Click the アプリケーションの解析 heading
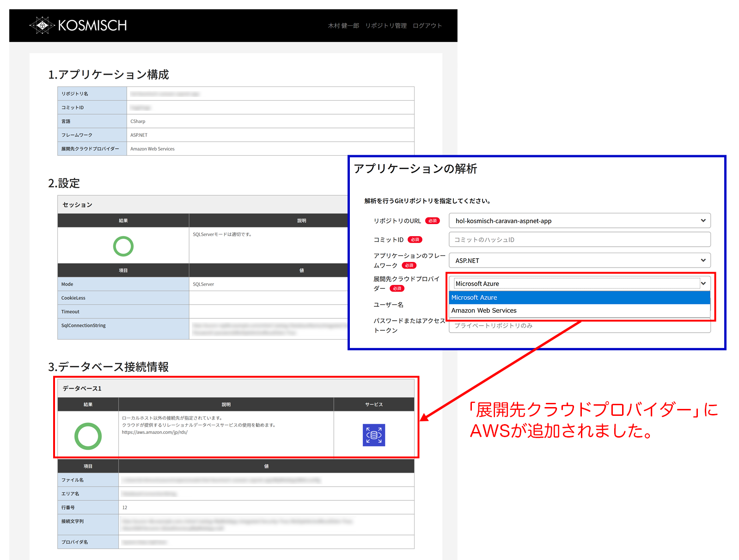This screenshot has width=739, height=560. (x=415, y=169)
